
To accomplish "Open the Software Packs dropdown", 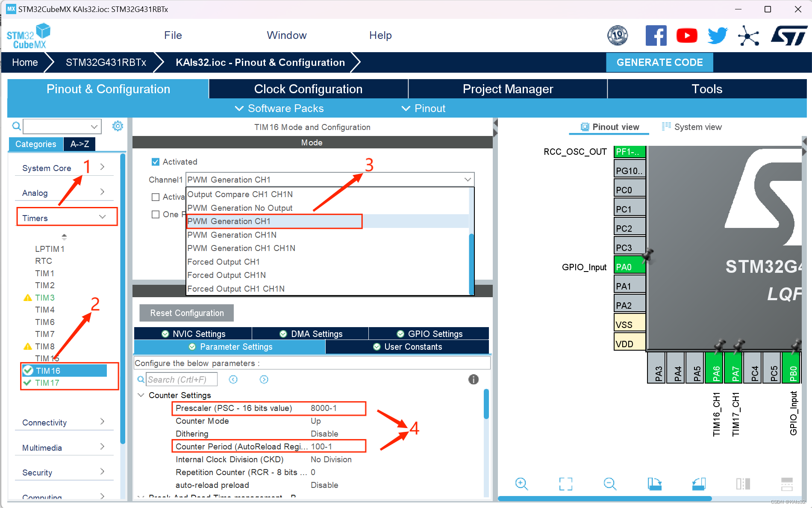I will click(x=279, y=109).
